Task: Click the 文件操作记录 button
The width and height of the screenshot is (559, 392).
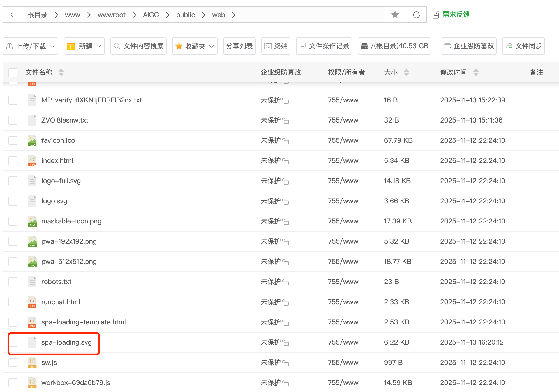Action: [324, 46]
